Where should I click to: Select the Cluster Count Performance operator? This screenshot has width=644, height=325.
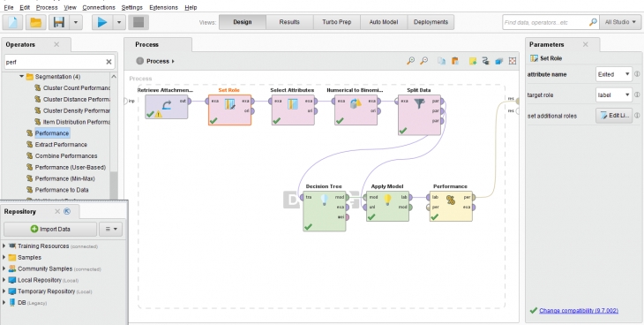tap(72, 88)
